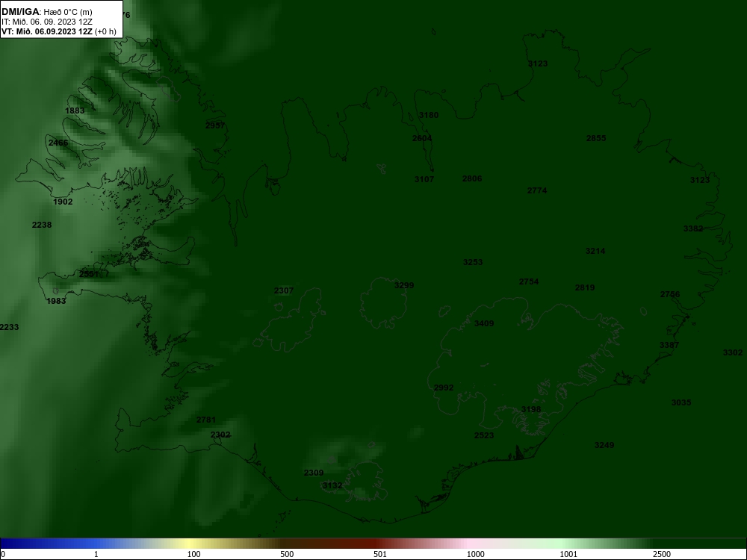Click the DMI/IGA Hæð 0°C title line
Viewport: 747px width, 560px height.
point(46,12)
